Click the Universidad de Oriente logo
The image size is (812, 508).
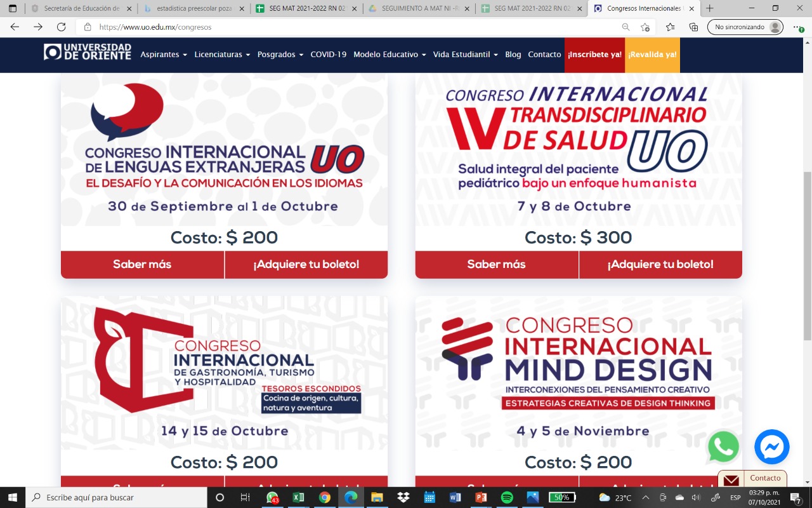(88, 52)
